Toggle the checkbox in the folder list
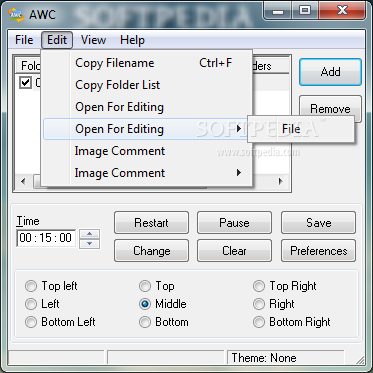The image size is (373, 373). 25,82
